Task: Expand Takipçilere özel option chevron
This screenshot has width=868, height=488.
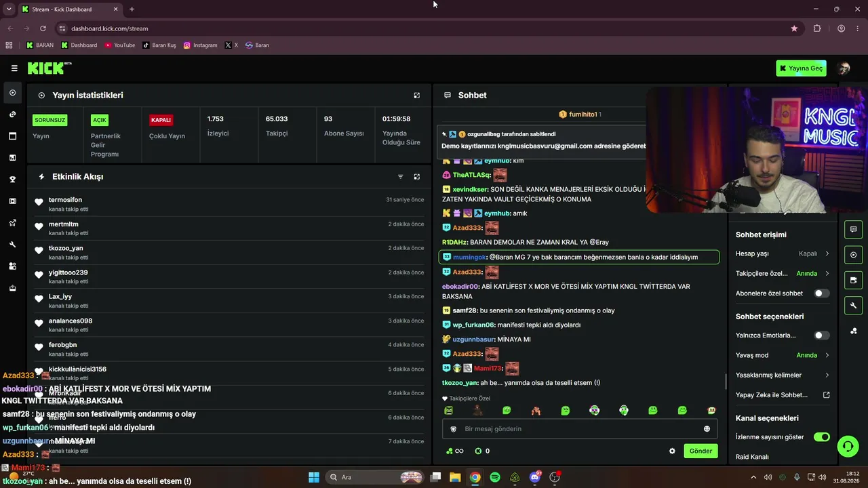Action: (827, 274)
